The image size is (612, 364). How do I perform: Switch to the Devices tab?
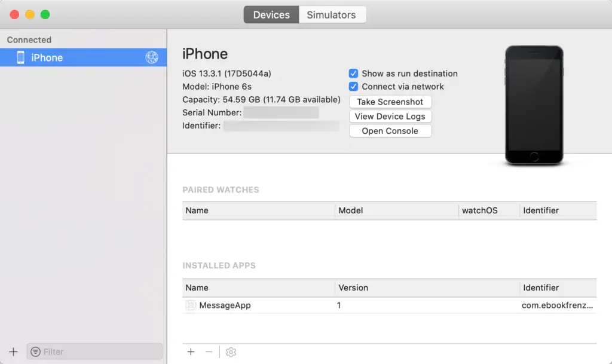[x=271, y=15]
